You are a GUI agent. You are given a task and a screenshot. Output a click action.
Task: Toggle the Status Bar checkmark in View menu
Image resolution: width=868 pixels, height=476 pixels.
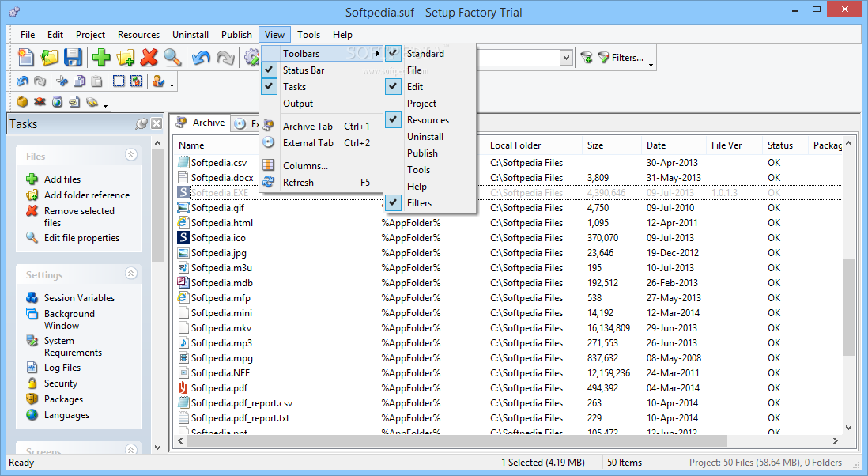(x=269, y=70)
